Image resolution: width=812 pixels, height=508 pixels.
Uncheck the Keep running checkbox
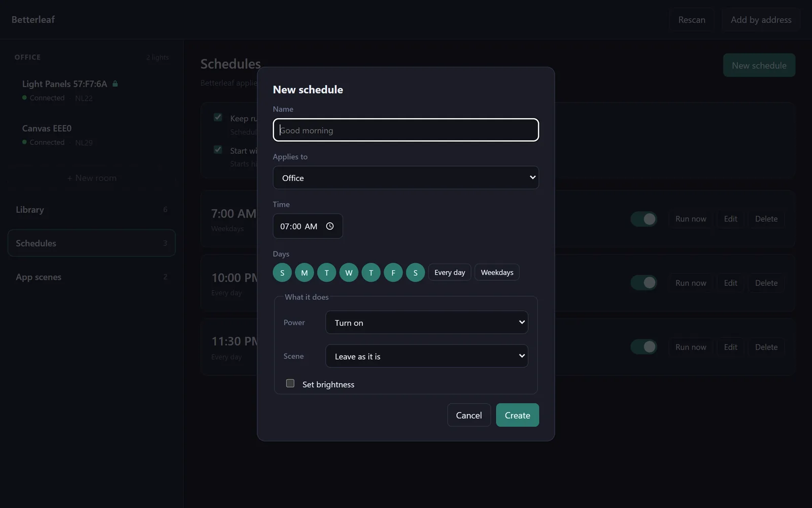tap(218, 117)
